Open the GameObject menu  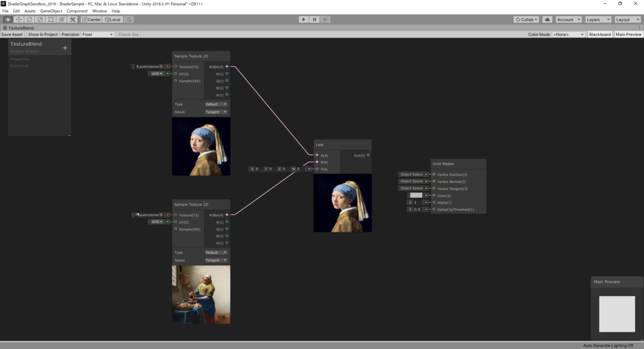(51, 11)
